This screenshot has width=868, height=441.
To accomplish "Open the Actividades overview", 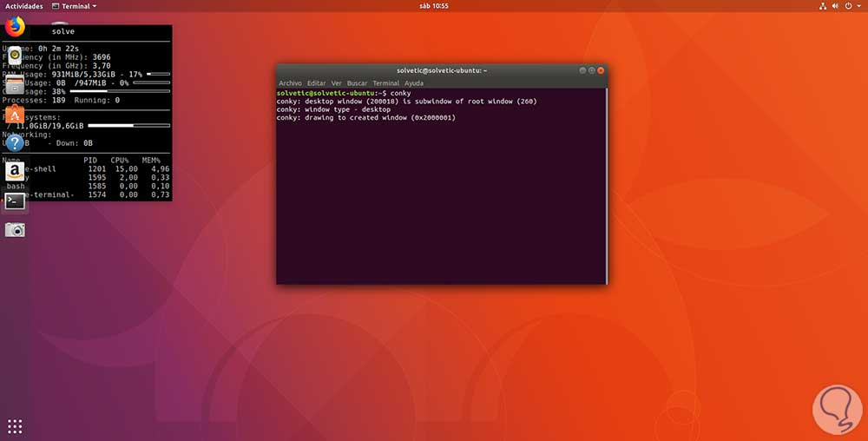I will pos(23,6).
